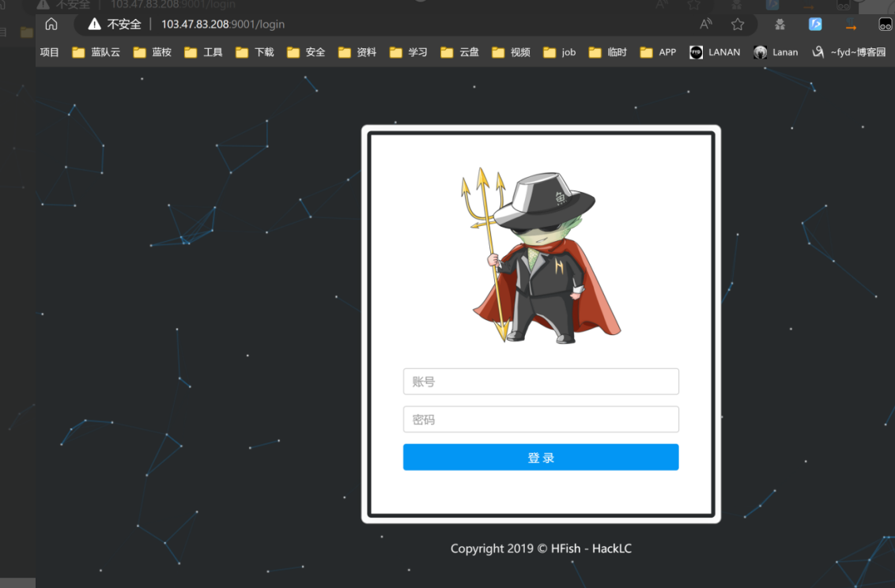Click the blue extension icon in toolbar

click(815, 24)
